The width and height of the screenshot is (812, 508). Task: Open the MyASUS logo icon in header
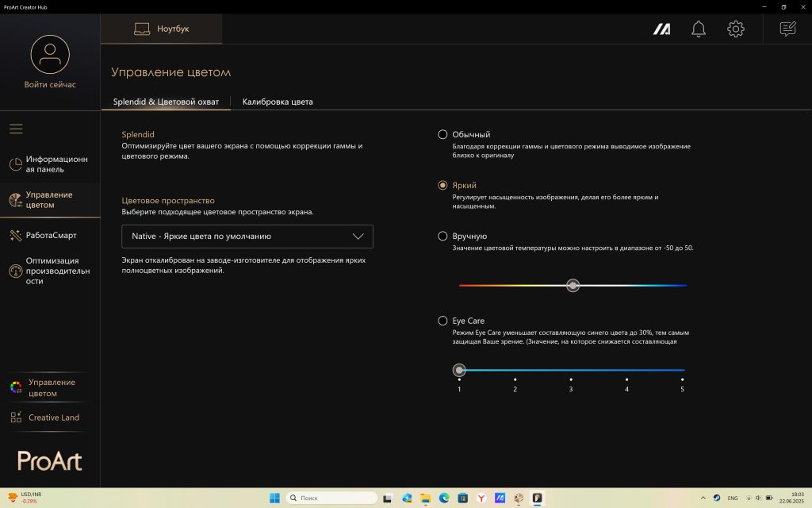(661, 29)
